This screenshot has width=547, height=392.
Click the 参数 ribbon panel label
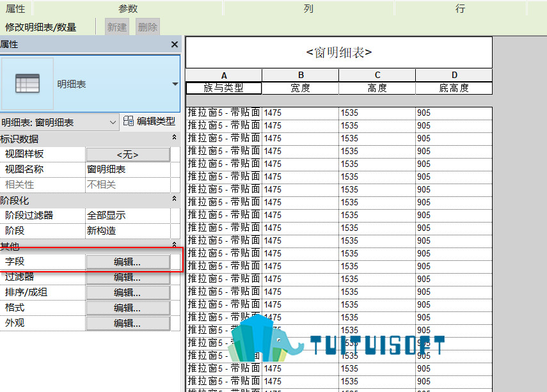pos(128,8)
